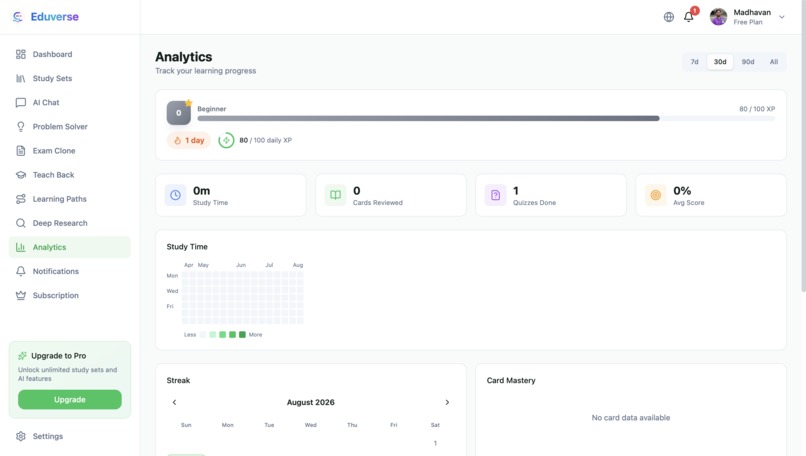Click the Card Mastery heading
The width and height of the screenshot is (806, 456).
[x=511, y=380]
